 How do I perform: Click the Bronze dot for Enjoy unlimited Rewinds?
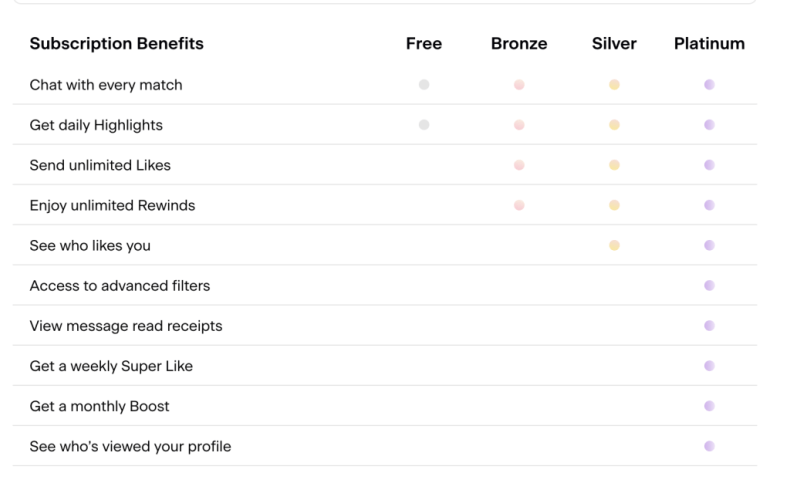coord(519,205)
